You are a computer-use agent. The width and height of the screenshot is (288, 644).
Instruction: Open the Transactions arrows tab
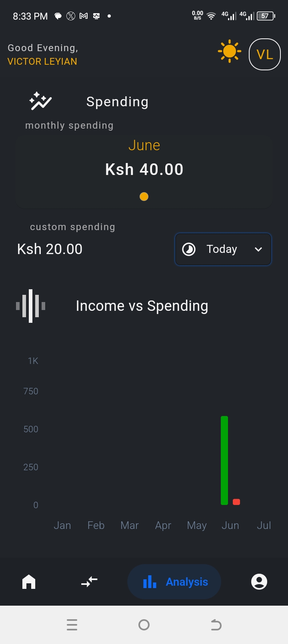coord(89,582)
